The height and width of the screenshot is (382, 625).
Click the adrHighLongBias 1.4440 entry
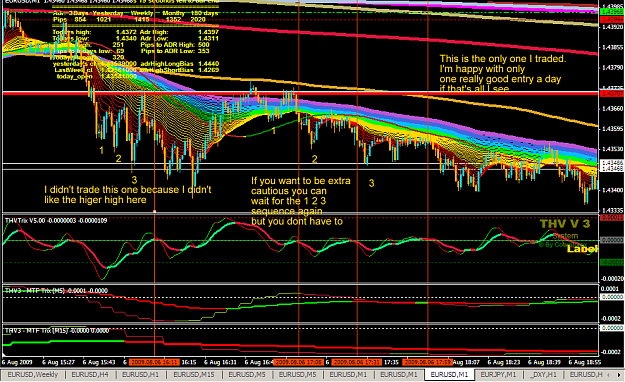click(x=179, y=64)
